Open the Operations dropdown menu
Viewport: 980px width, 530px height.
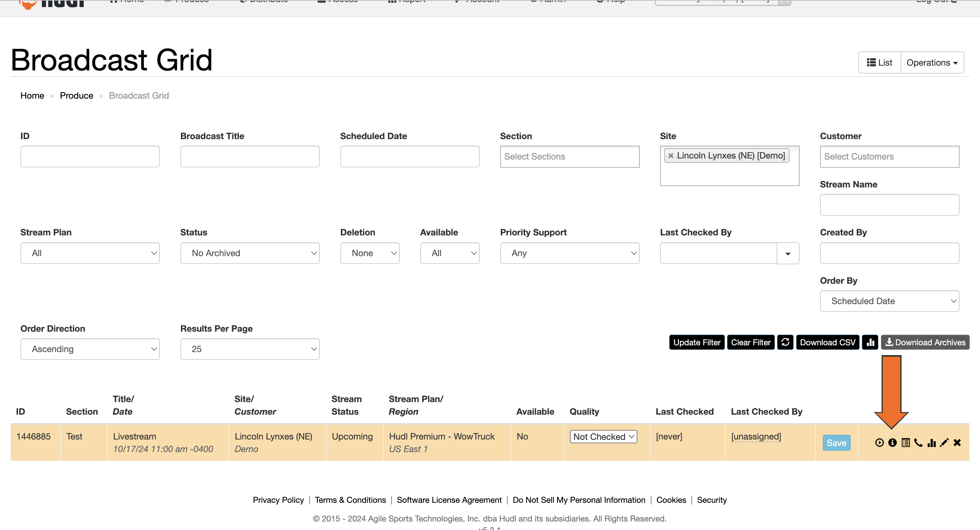point(932,62)
